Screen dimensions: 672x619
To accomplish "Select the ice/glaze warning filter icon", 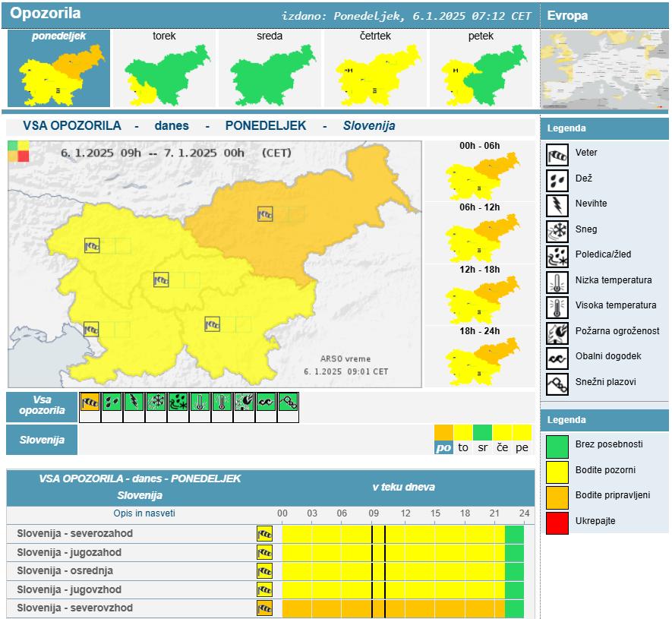I will coord(178,402).
